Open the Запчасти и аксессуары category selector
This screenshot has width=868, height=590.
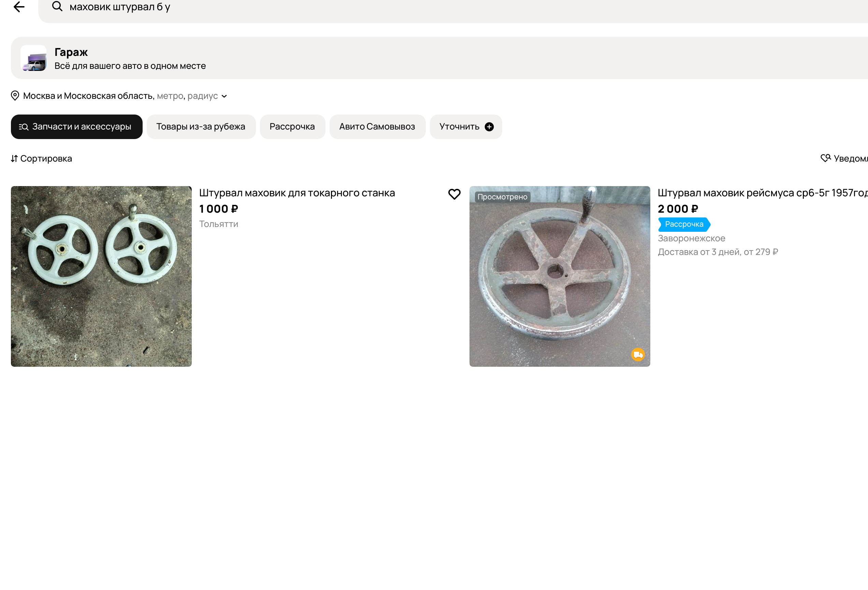[76, 127]
